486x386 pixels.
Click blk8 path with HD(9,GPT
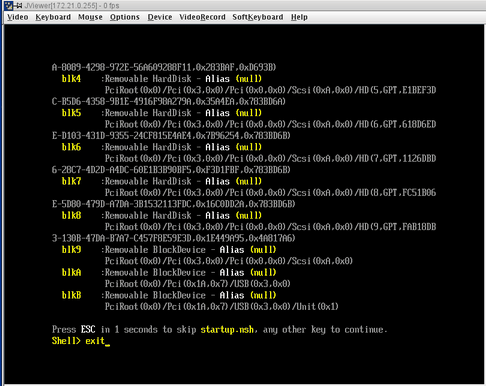pyautogui.click(x=270, y=227)
